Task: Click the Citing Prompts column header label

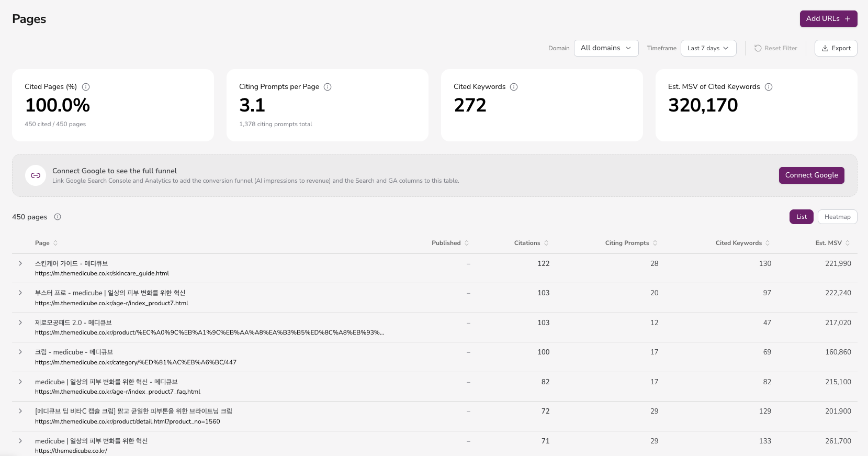Action: point(627,243)
